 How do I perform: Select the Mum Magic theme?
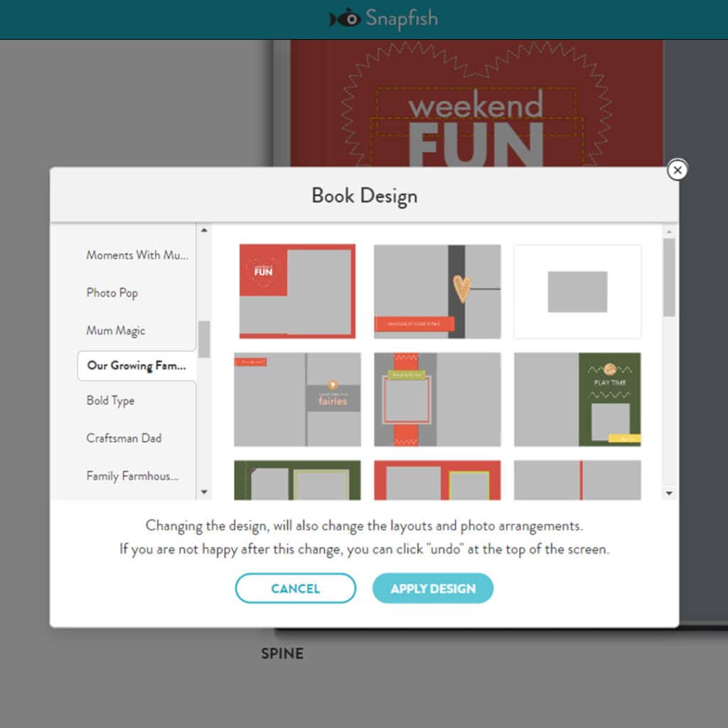(116, 331)
